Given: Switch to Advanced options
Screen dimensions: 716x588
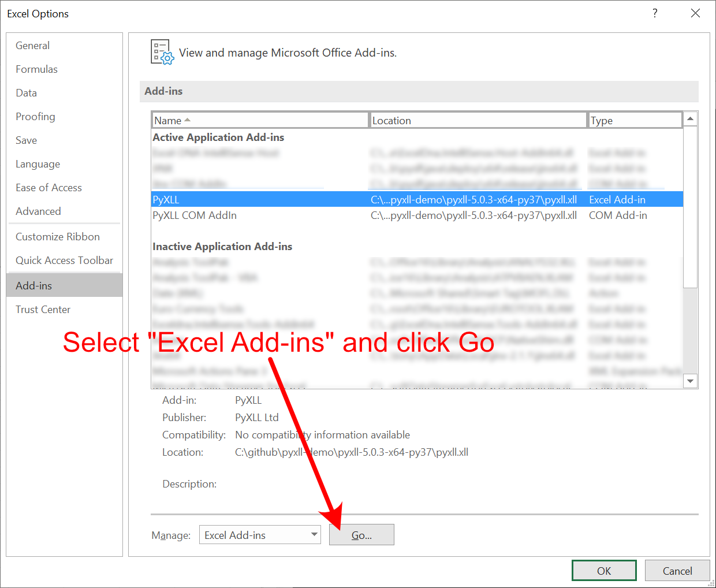Looking at the screenshot, I should pos(39,211).
